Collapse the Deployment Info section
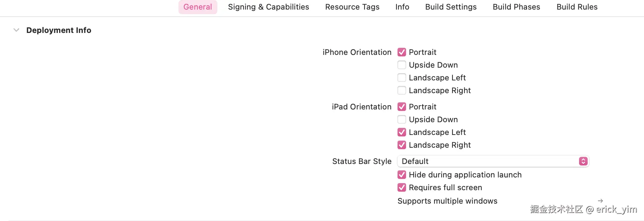 pos(16,30)
